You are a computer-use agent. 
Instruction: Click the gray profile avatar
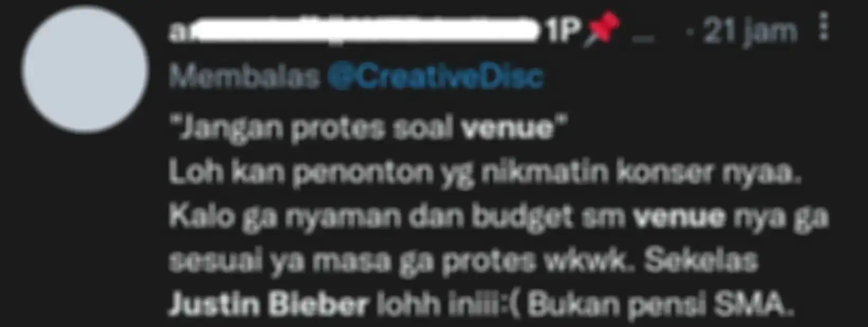pyautogui.click(x=85, y=69)
